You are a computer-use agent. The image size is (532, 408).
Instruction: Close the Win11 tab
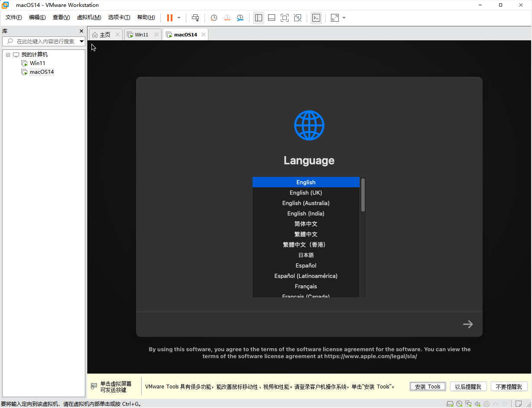(157, 35)
